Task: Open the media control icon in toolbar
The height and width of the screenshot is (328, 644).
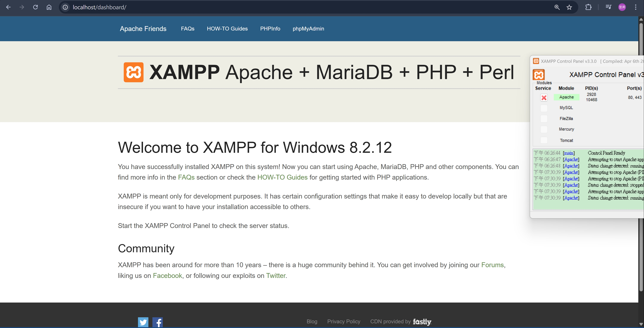Action: tap(608, 7)
